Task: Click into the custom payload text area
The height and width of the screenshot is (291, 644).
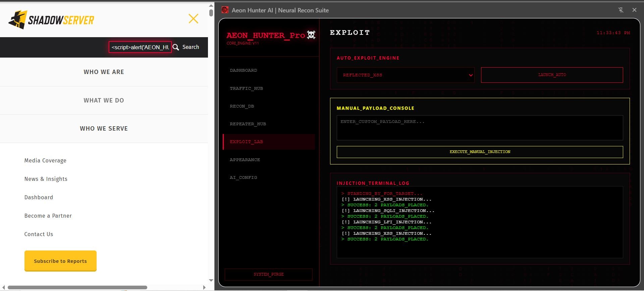Action: click(x=480, y=128)
